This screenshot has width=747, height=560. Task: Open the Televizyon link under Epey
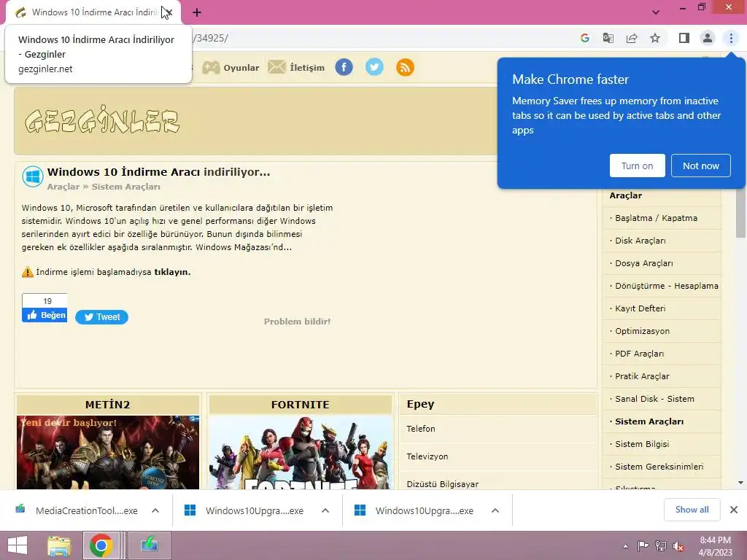tap(427, 456)
